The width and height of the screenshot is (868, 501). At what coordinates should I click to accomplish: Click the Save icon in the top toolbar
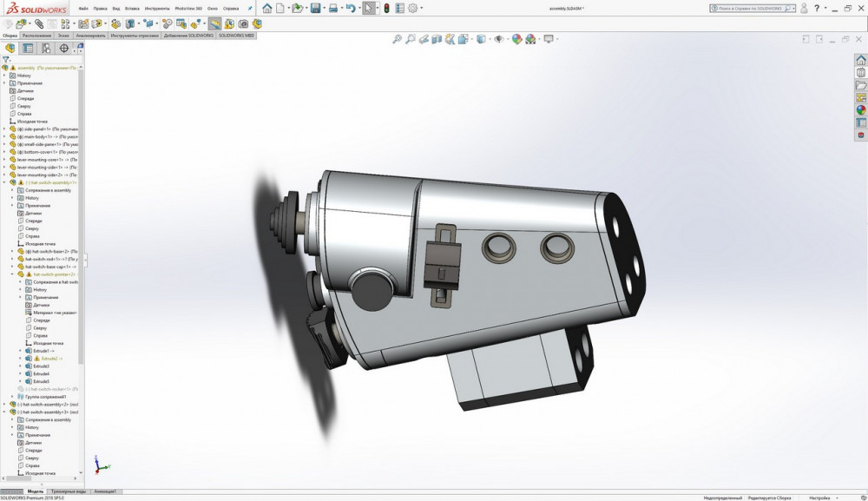315,9
